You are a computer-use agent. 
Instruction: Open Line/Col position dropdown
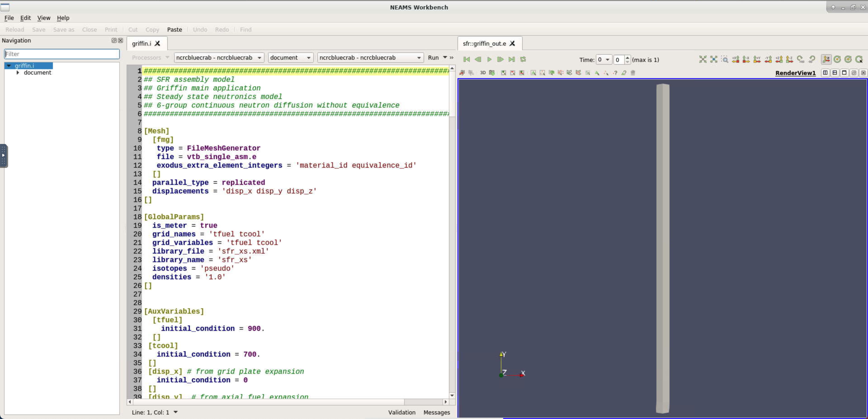tap(176, 412)
